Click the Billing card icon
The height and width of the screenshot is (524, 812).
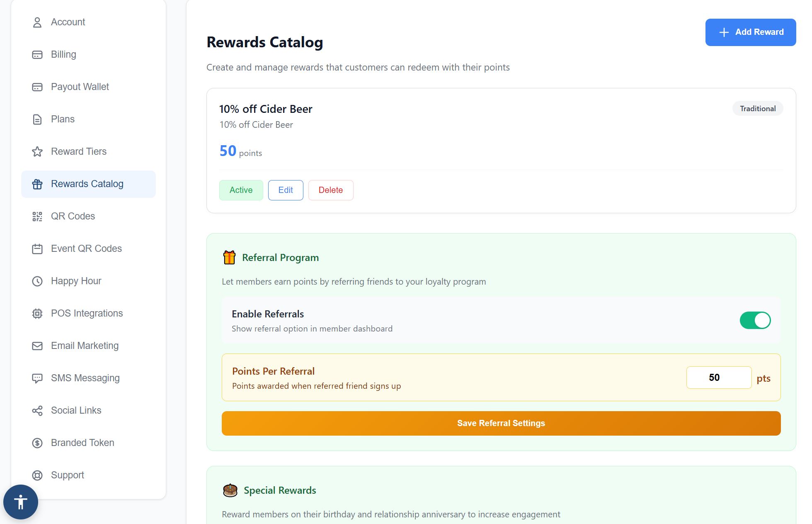click(x=37, y=55)
